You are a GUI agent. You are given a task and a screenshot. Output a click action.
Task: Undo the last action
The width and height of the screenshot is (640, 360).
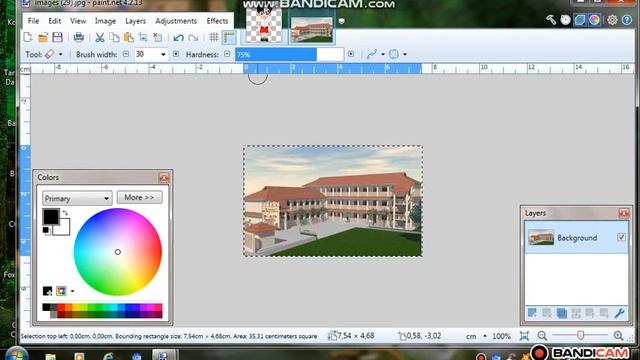pyautogui.click(x=178, y=38)
